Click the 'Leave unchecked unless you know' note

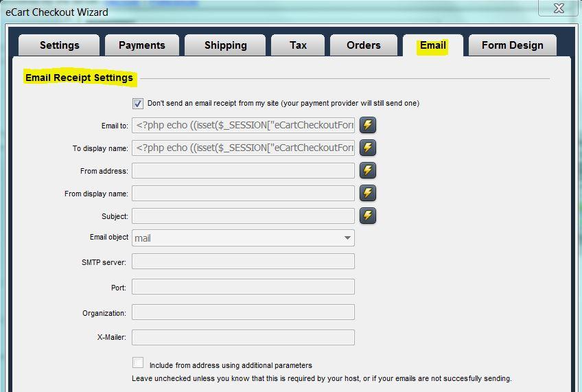[x=321, y=379]
